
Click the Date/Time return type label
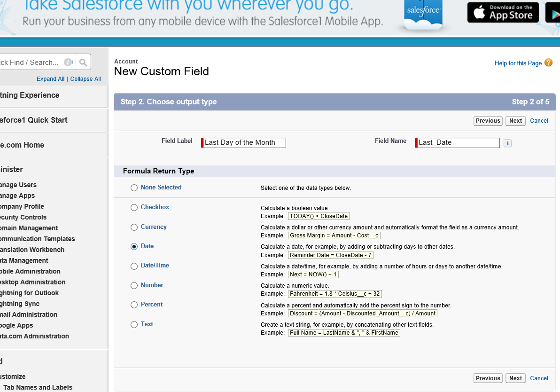[x=155, y=265]
